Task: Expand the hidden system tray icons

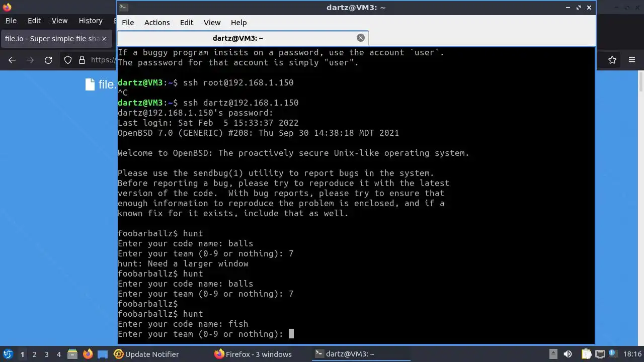Action: (x=553, y=354)
